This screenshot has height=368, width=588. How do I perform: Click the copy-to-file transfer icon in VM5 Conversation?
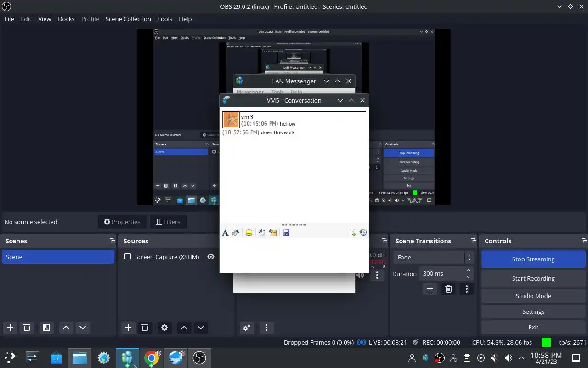point(352,233)
